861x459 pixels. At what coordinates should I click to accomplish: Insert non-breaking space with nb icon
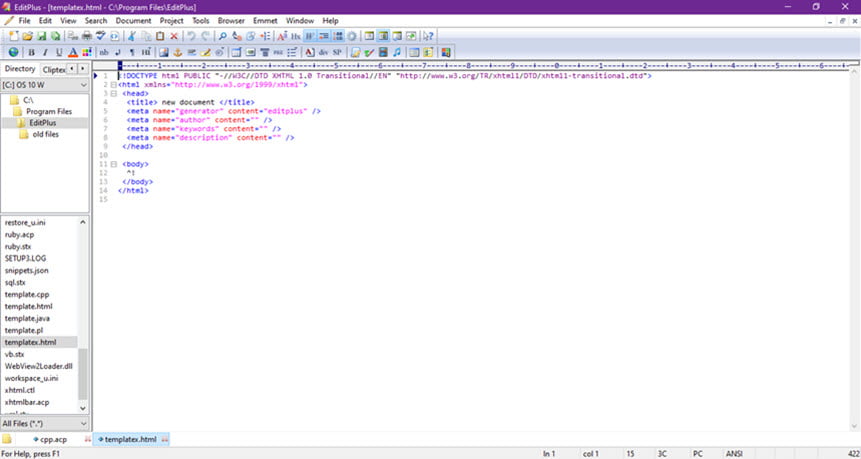point(104,52)
